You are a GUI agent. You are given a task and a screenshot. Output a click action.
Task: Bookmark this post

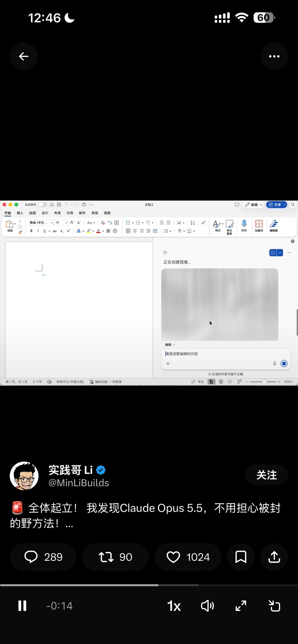241,557
